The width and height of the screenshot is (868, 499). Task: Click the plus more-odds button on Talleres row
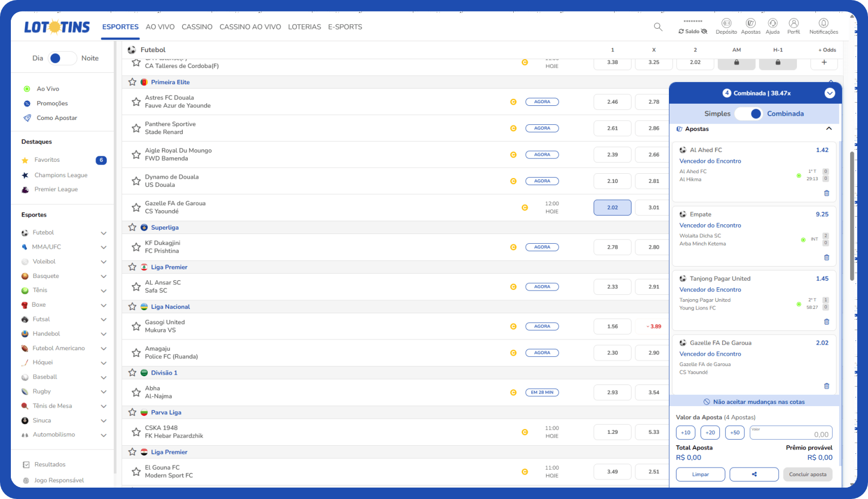824,62
